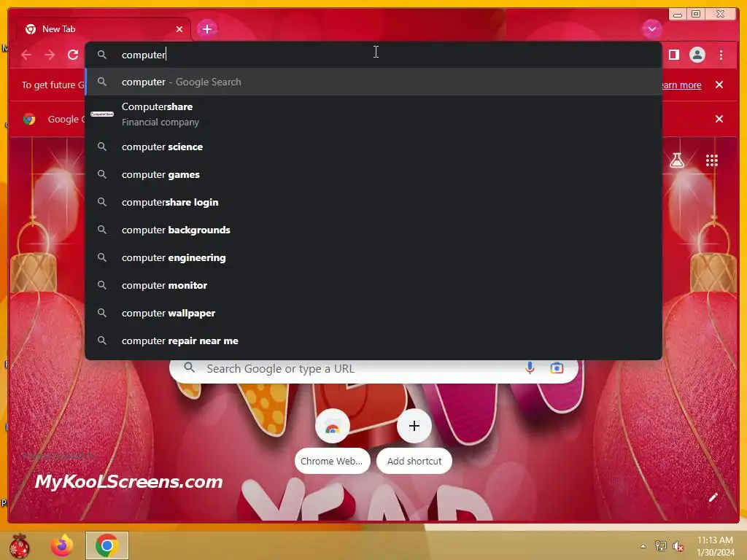Screen dimensions: 747x560
Task: Click the Computershare logo icon
Action: coord(102,114)
